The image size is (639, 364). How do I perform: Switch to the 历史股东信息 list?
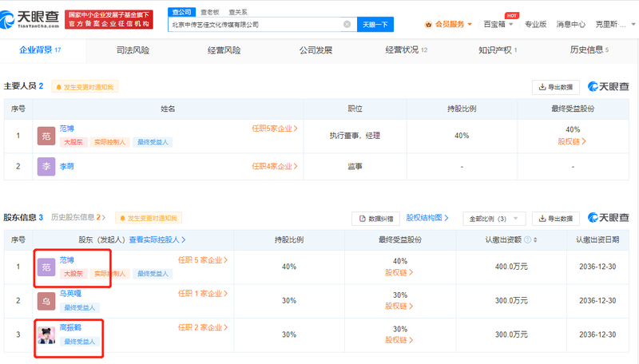point(77,217)
